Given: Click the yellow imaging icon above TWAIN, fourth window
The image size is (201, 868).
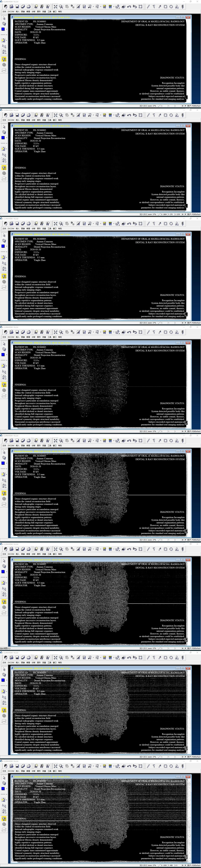Looking at the screenshot, I should point(4,385).
